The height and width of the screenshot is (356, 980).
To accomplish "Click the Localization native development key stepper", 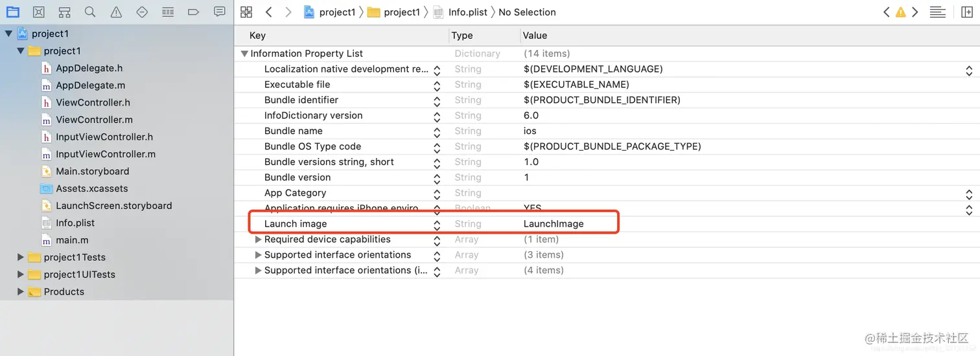I will pos(437,70).
